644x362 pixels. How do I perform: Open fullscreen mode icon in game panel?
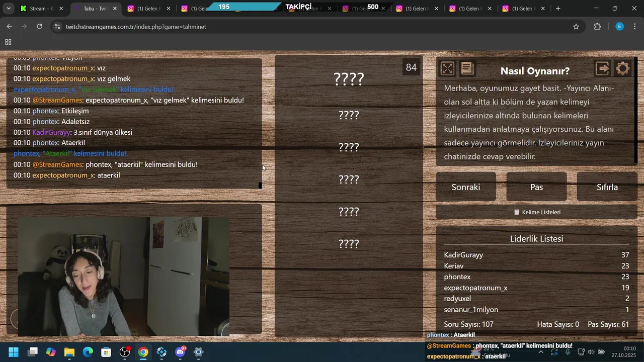point(447,68)
